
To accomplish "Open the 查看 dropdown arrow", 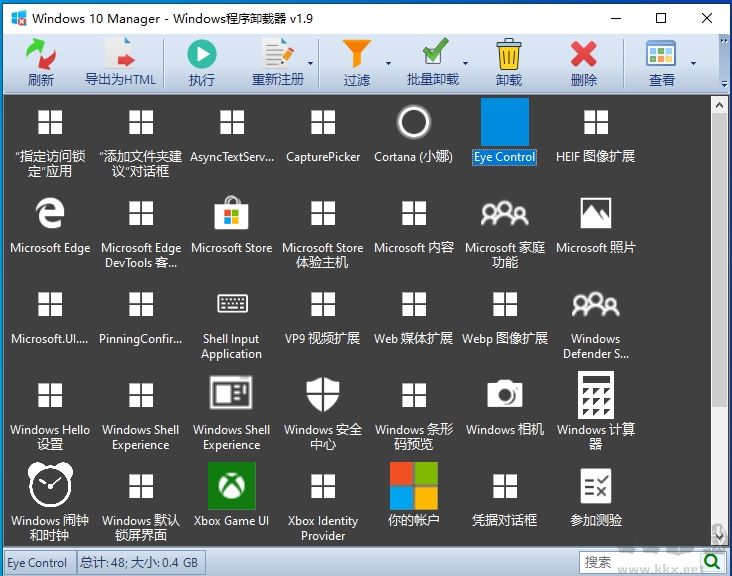I will 693,63.
